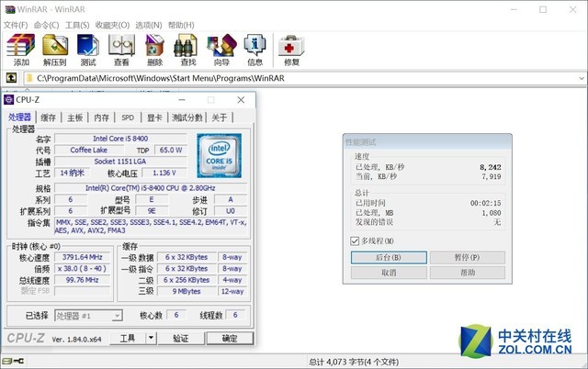Viewport: 588px width, 369px height.
Task: Select the Processor (处理器) tab in CPU-Z
Action: (20, 117)
